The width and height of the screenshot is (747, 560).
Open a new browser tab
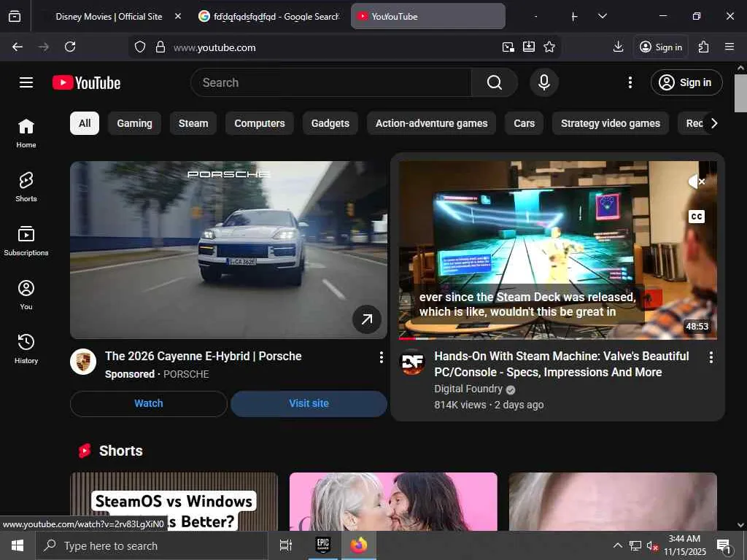[x=574, y=17]
